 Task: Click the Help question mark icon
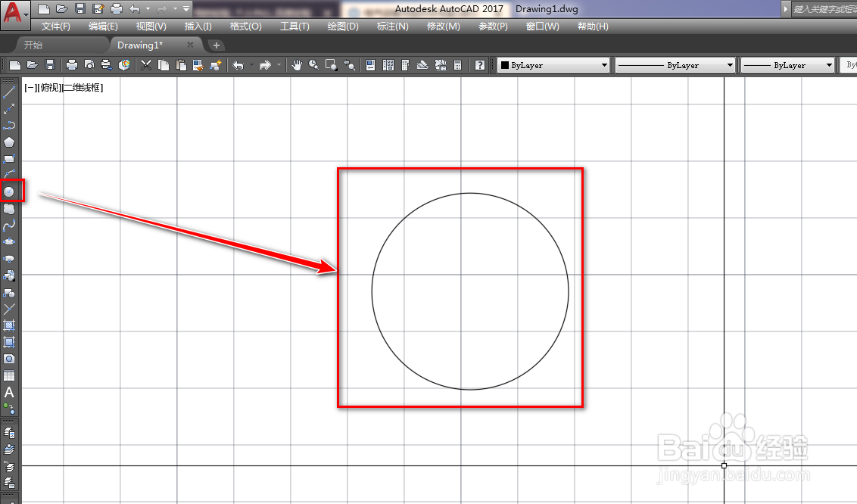[480, 65]
